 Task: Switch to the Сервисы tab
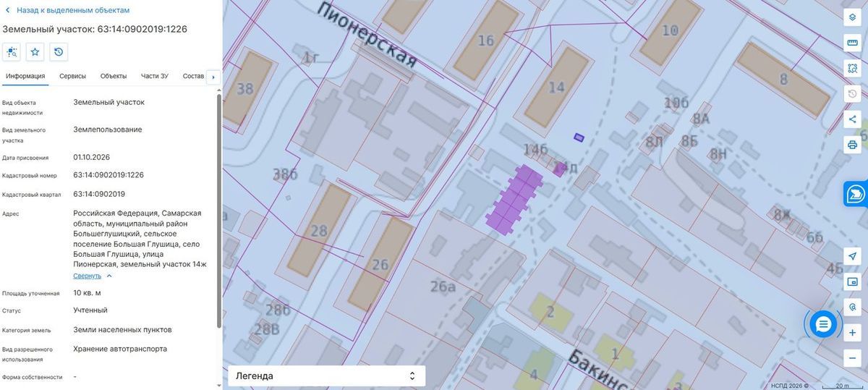click(x=72, y=76)
